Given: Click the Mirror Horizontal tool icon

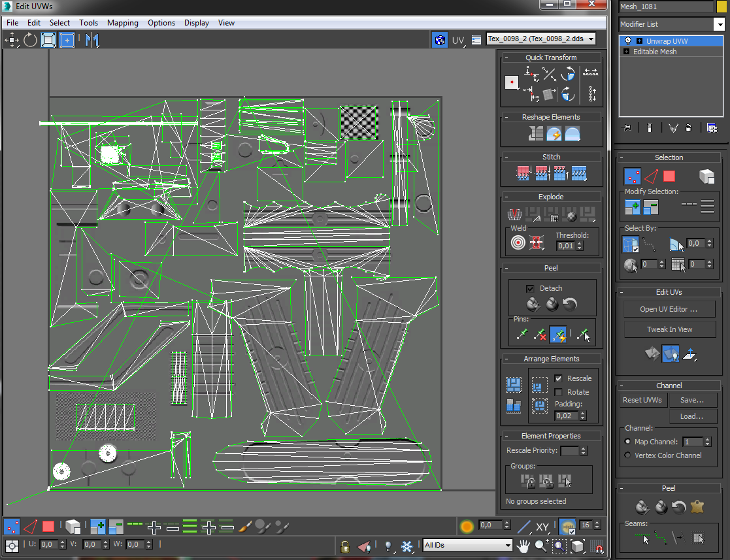Looking at the screenshot, I should click(x=91, y=40).
